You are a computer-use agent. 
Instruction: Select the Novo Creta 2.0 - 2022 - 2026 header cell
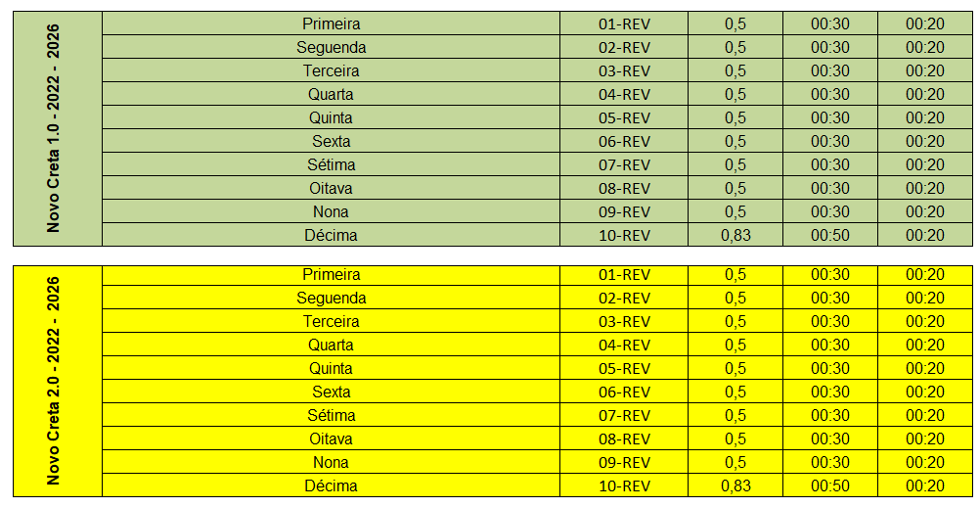[58, 382]
